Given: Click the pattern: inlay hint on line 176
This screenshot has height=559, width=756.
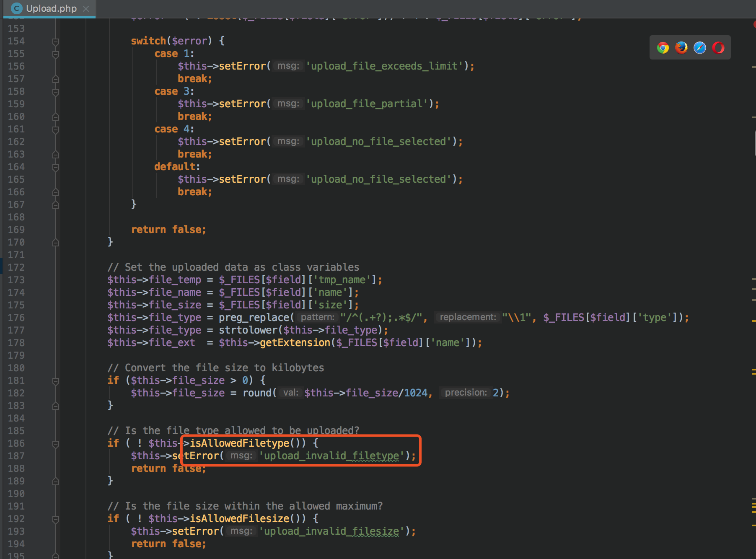Looking at the screenshot, I should point(318,317).
